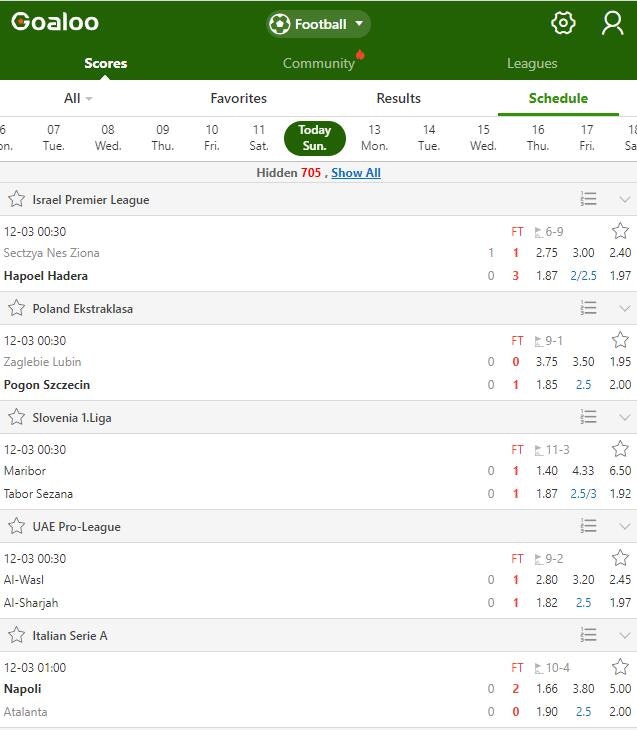Click the 6.50 odds in Maribor row
Image resolution: width=637 pixels, height=730 pixels.
620,471
